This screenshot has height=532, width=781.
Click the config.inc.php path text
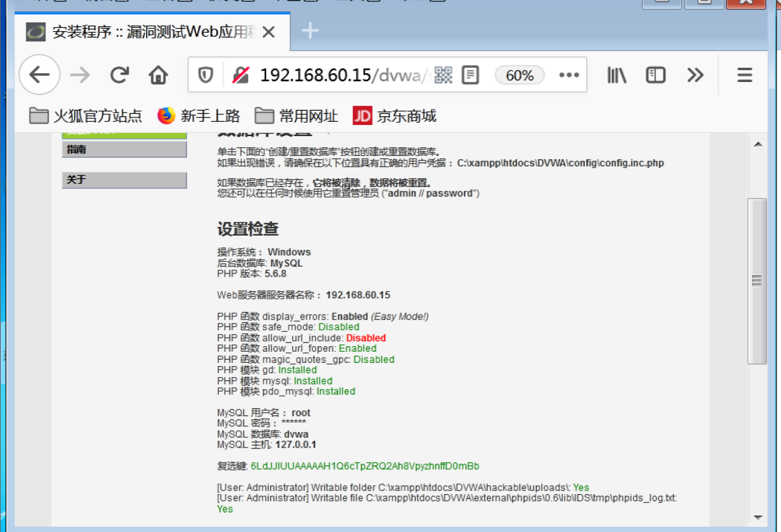(560, 163)
